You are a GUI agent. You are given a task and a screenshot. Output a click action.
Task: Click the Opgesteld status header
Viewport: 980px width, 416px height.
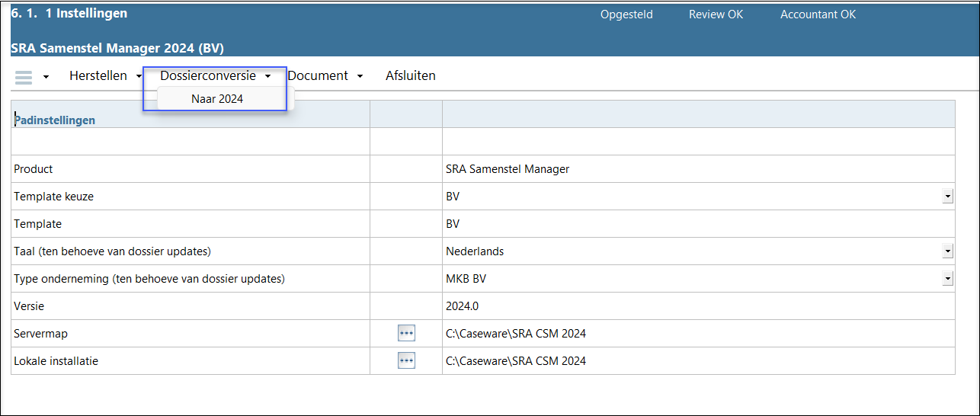point(626,14)
